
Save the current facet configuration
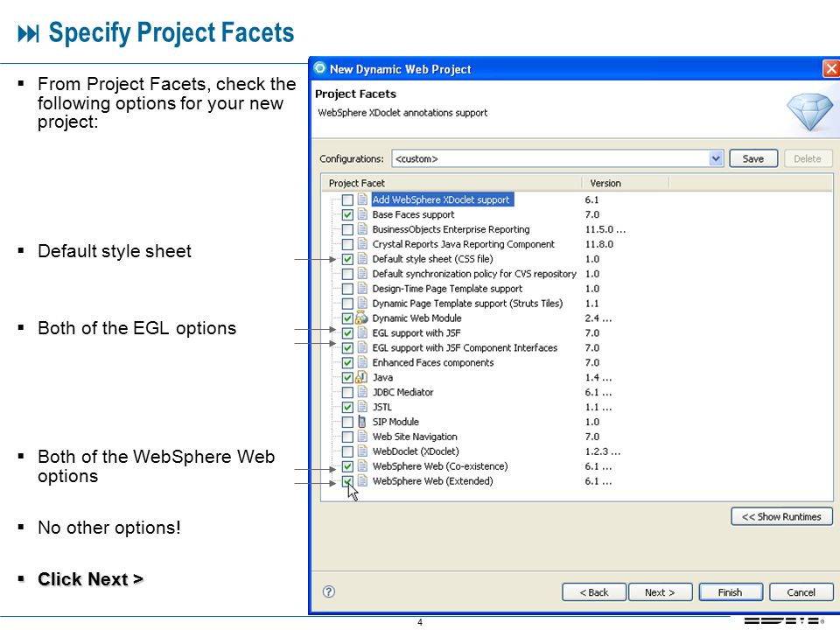point(753,158)
